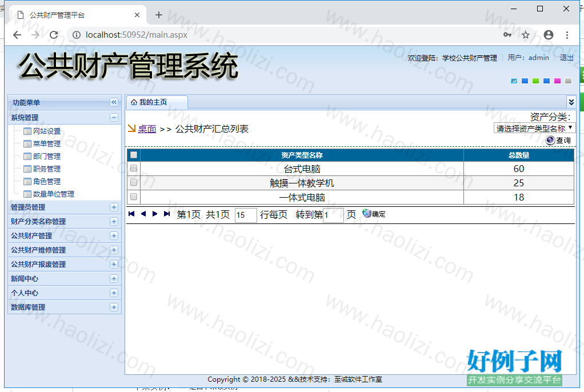Viewport: 584px width, 392px height.
Task: Go to the first page arrow icon
Action: [131, 214]
